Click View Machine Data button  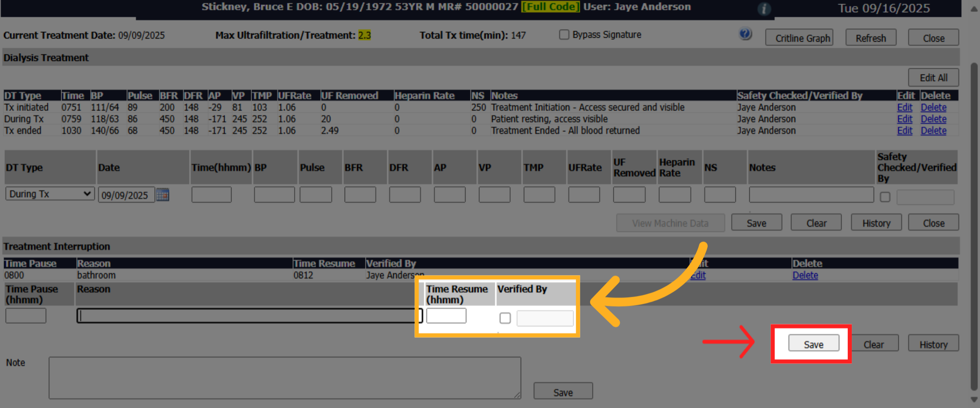(x=670, y=223)
